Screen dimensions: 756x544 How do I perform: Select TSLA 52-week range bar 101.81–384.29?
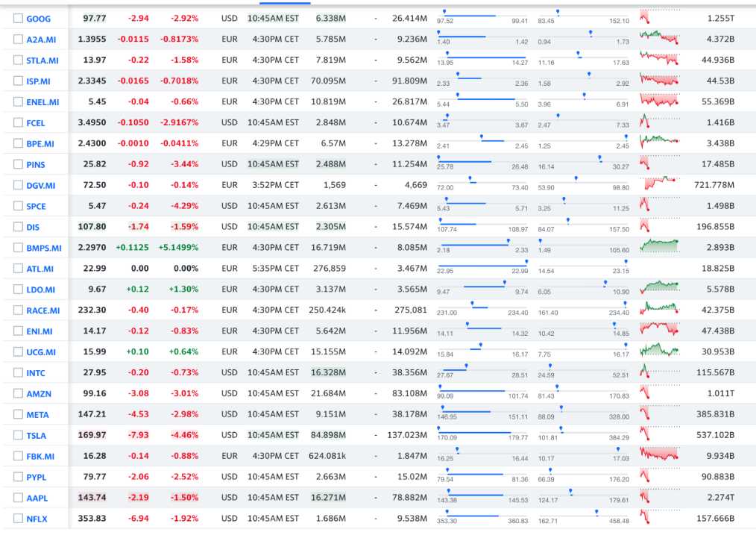[x=583, y=434]
